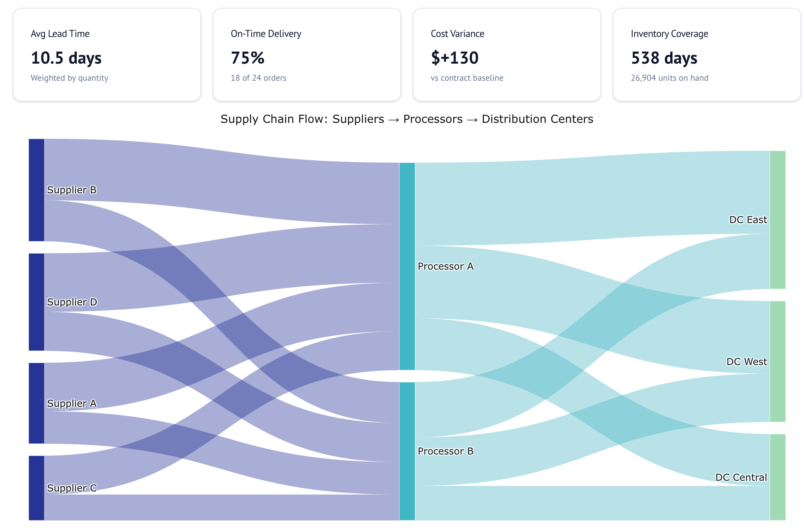
Task: Open the Inventory Coverage card
Action: pyautogui.click(x=707, y=55)
